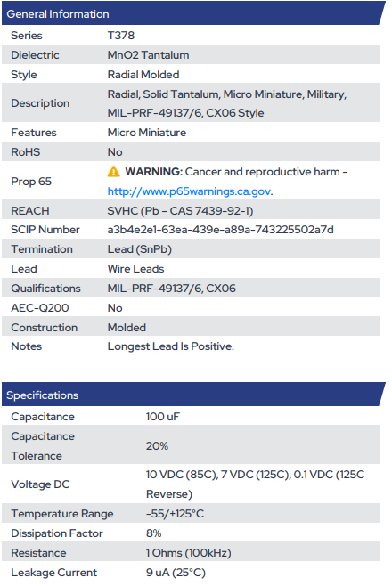This screenshot has width=392, height=586.
Task: Click the WARNING text in Prop 65 row
Action: [153, 172]
